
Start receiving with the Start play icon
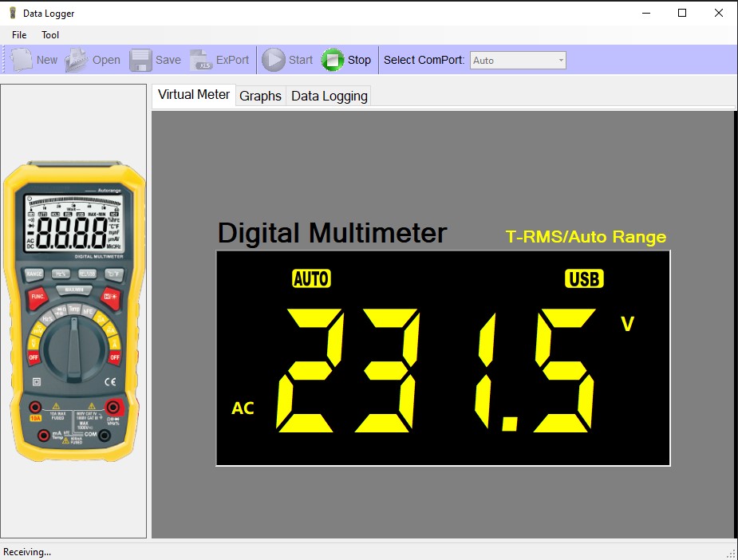274,60
